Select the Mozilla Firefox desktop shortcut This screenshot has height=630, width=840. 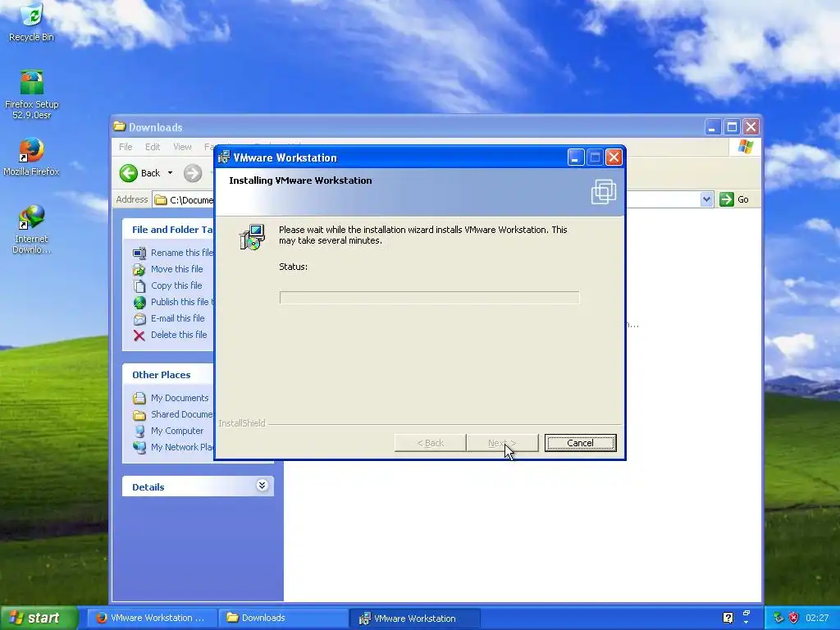click(31, 157)
